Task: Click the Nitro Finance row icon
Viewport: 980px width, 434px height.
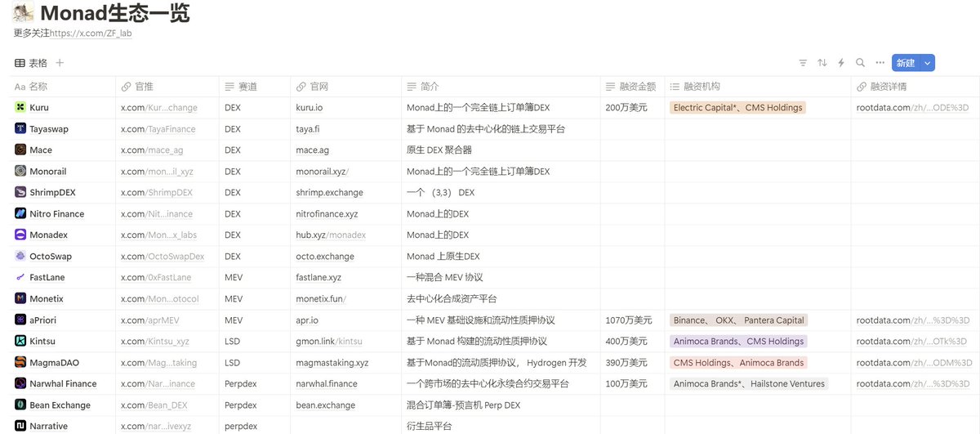Action: (20, 213)
